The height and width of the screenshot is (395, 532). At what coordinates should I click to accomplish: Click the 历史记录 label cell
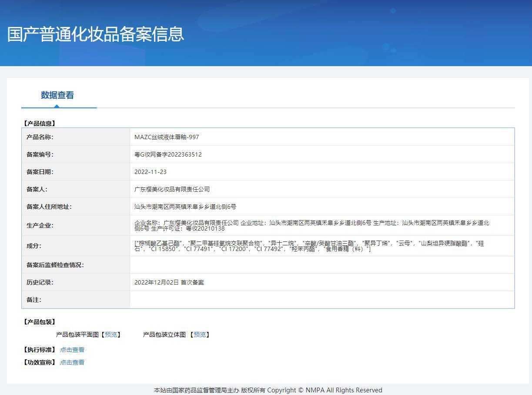[x=76, y=282]
